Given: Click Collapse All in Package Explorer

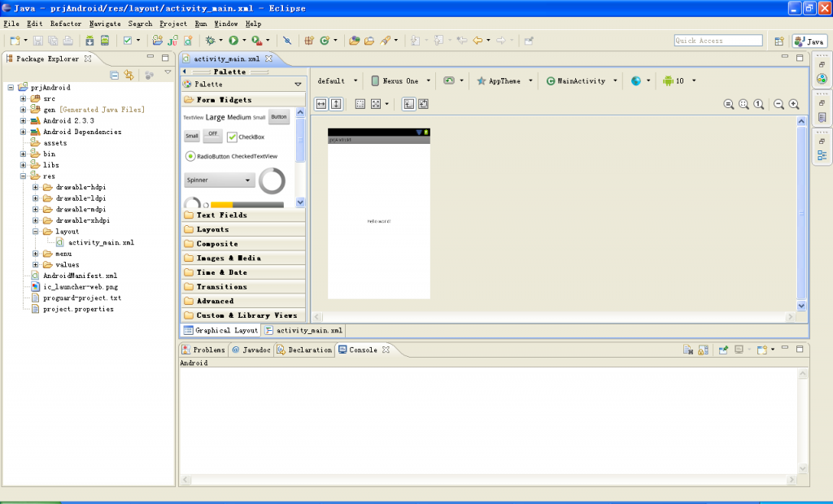Looking at the screenshot, I should pyautogui.click(x=114, y=75).
